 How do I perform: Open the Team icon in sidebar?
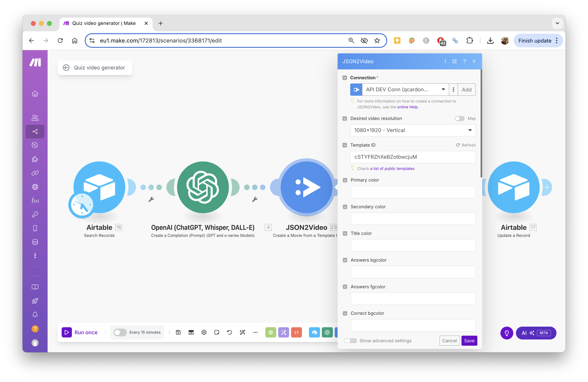pyautogui.click(x=35, y=118)
